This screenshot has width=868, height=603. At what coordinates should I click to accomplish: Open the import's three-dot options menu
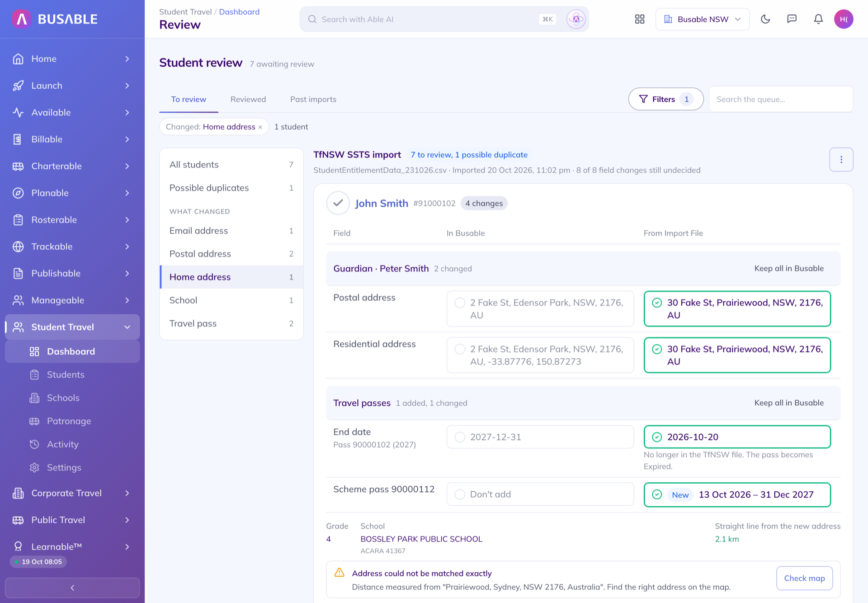[x=841, y=159]
